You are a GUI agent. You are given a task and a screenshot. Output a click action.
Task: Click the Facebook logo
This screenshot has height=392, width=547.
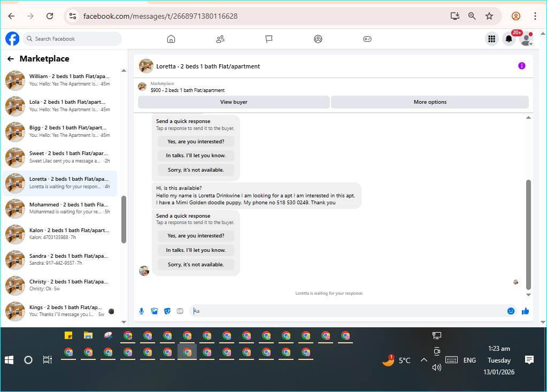click(12, 39)
